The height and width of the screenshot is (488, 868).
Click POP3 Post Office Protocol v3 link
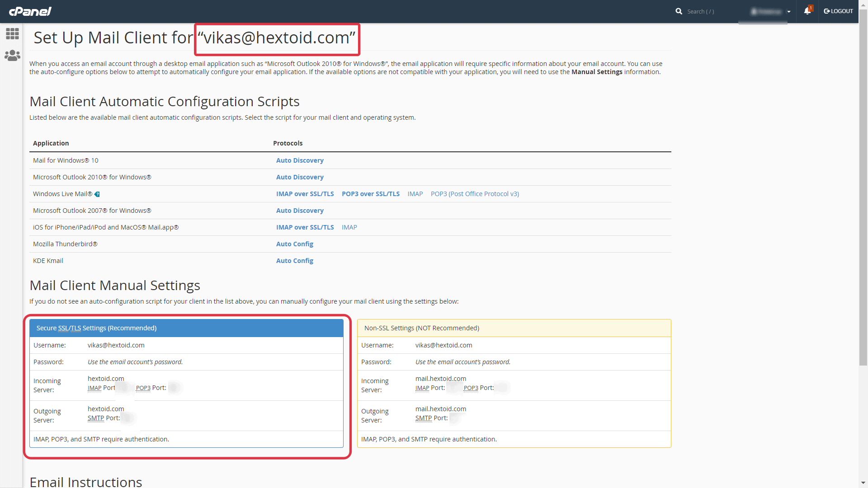click(475, 194)
